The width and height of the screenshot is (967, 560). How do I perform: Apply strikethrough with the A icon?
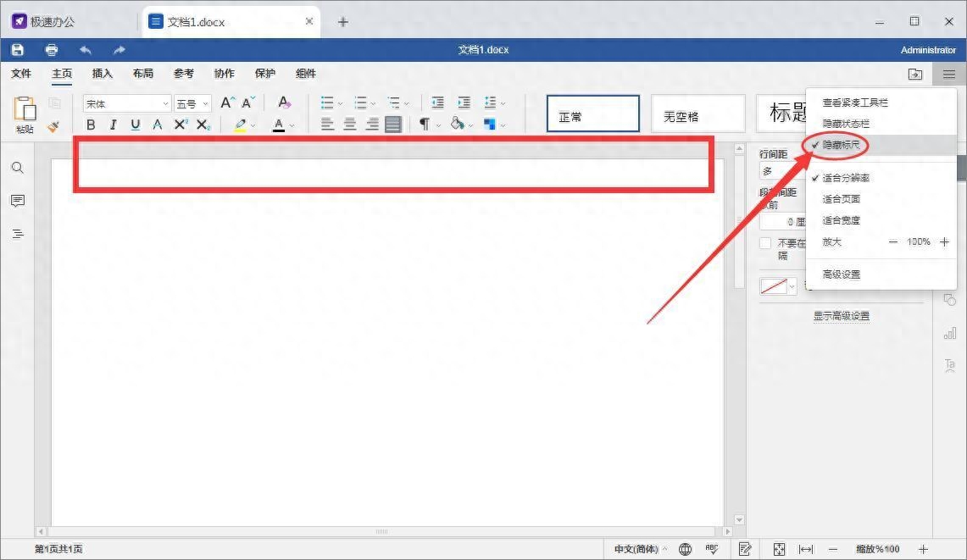tap(158, 125)
